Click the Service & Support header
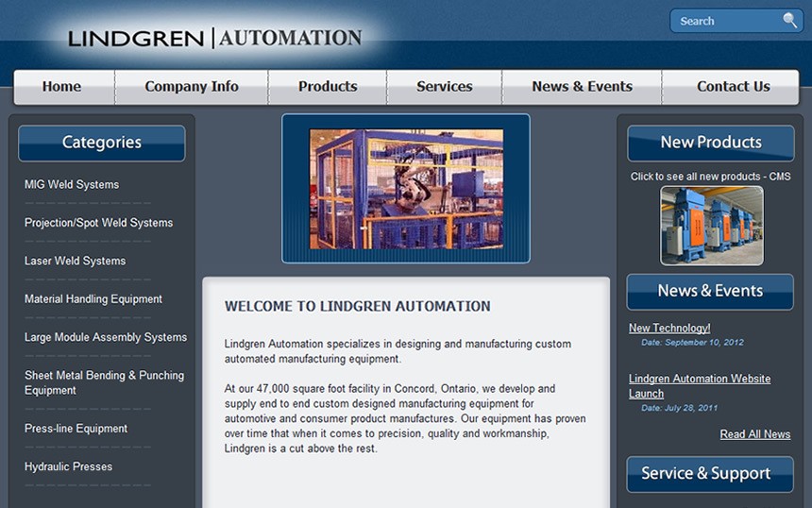The height and width of the screenshot is (508, 812). pos(710,474)
